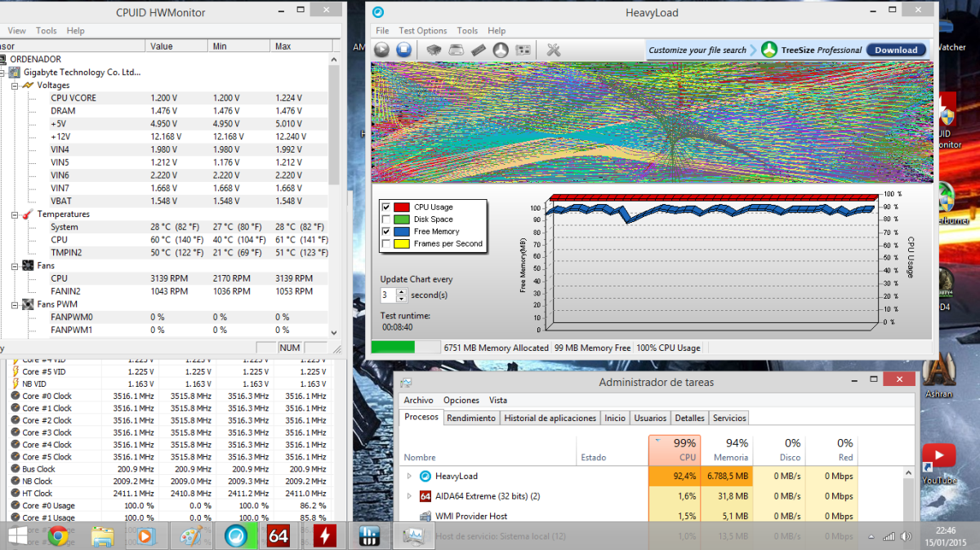Open HeavyLoad File menu
This screenshot has width=980, height=550.
382,30
